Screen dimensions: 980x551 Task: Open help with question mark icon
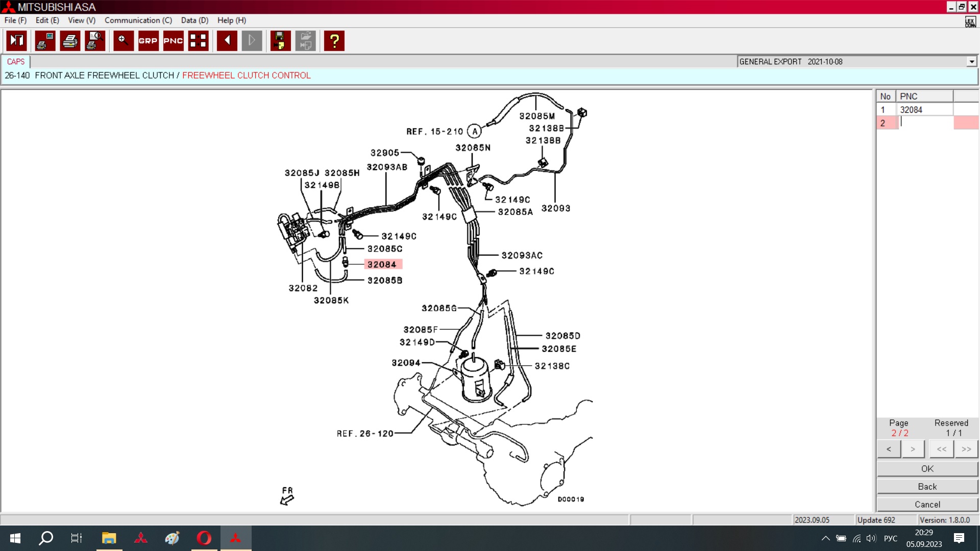[334, 41]
